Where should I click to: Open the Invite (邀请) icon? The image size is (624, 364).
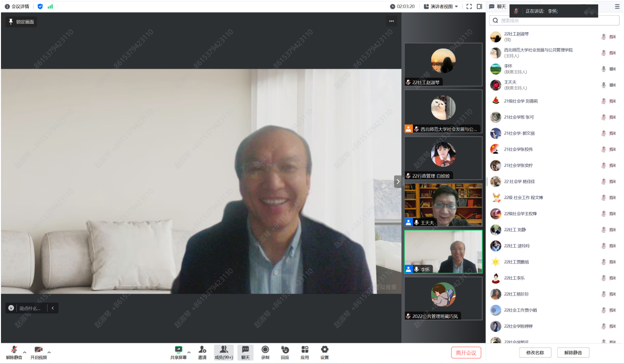(202, 350)
